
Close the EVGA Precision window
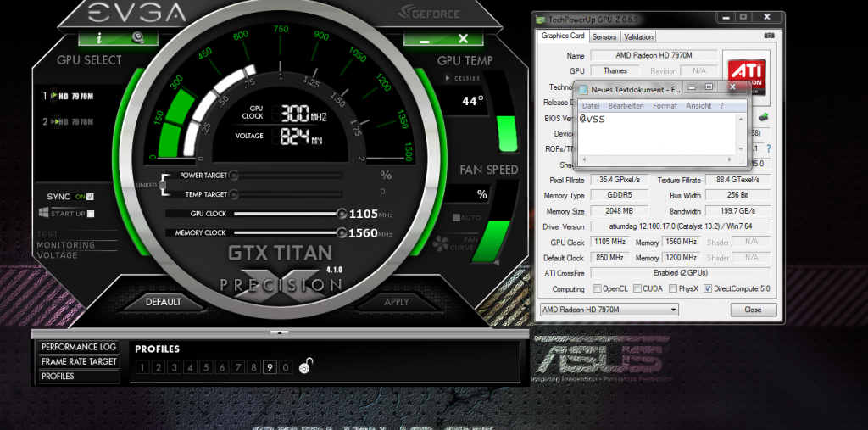tap(464, 39)
